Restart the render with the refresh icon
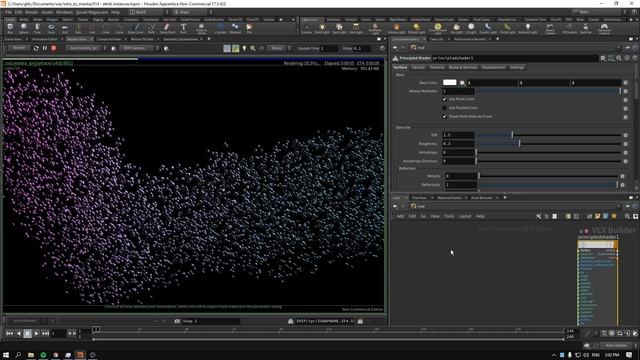Image resolution: width=640 pixels, height=360 pixels. (36, 48)
